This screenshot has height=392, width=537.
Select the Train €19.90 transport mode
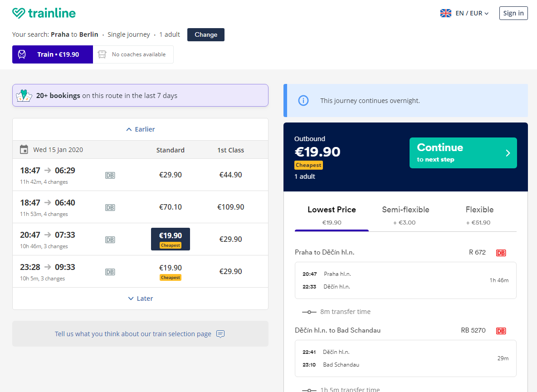pyautogui.click(x=53, y=54)
